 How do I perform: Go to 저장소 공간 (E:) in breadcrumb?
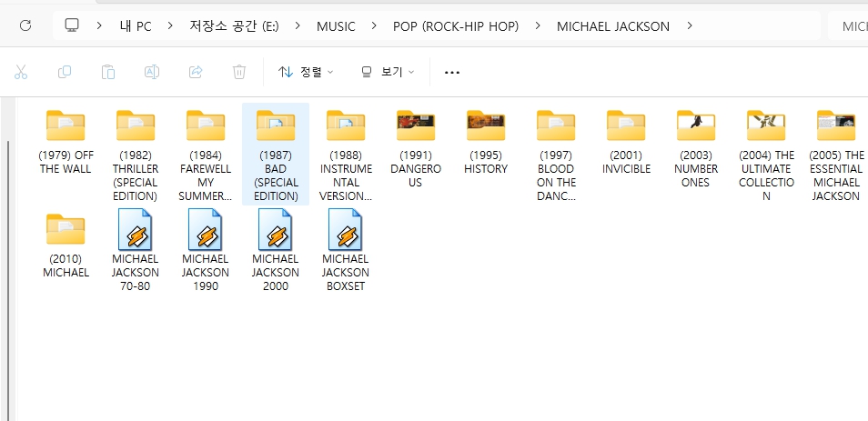(x=234, y=26)
